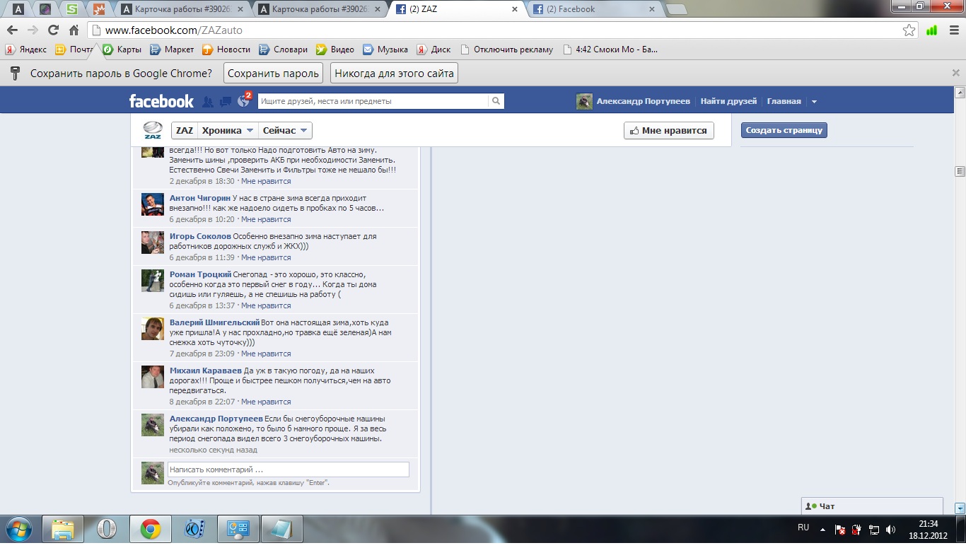Screen dimensions: 966x560
Task: Click the RU language indicator
Action: [803, 527]
